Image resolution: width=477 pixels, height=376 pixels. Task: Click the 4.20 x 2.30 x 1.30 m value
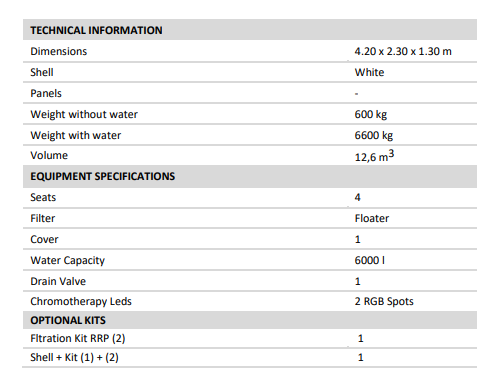tap(403, 51)
